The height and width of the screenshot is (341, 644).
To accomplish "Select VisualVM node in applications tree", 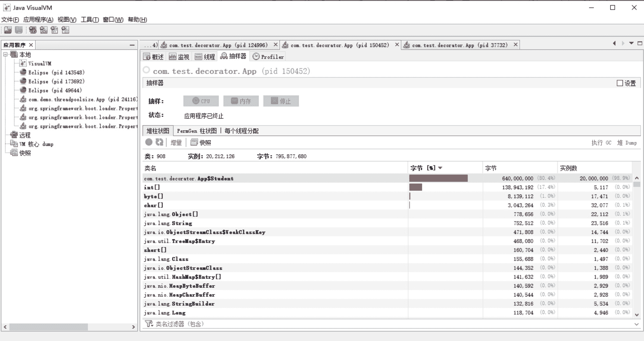I will (x=40, y=63).
